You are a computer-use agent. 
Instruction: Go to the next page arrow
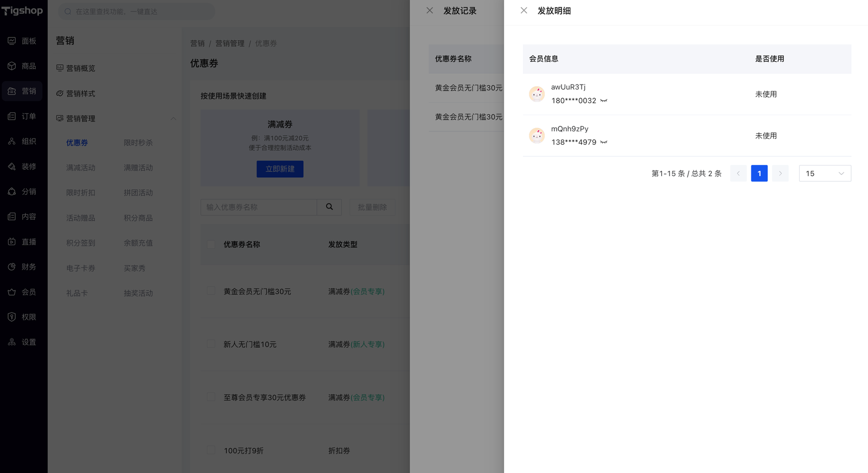(x=780, y=174)
